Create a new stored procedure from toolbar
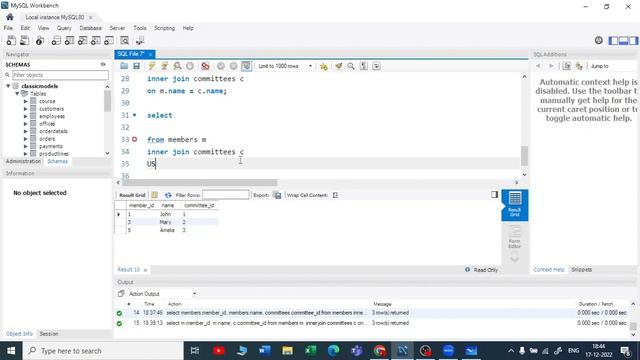 pos(96,40)
